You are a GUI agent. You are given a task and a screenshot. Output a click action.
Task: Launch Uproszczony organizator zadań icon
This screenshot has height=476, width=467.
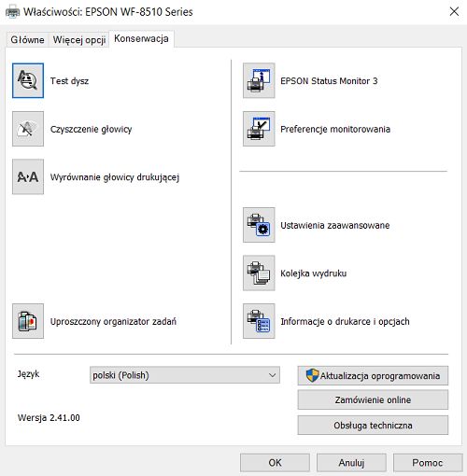(x=28, y=321)
